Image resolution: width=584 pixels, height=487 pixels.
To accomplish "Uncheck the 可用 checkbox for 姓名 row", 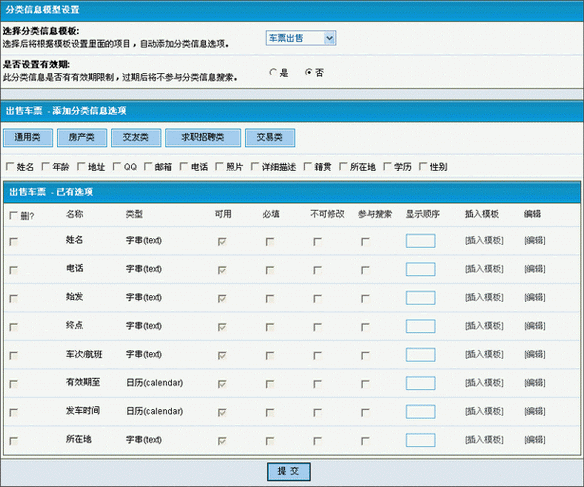I will point(222,242).
